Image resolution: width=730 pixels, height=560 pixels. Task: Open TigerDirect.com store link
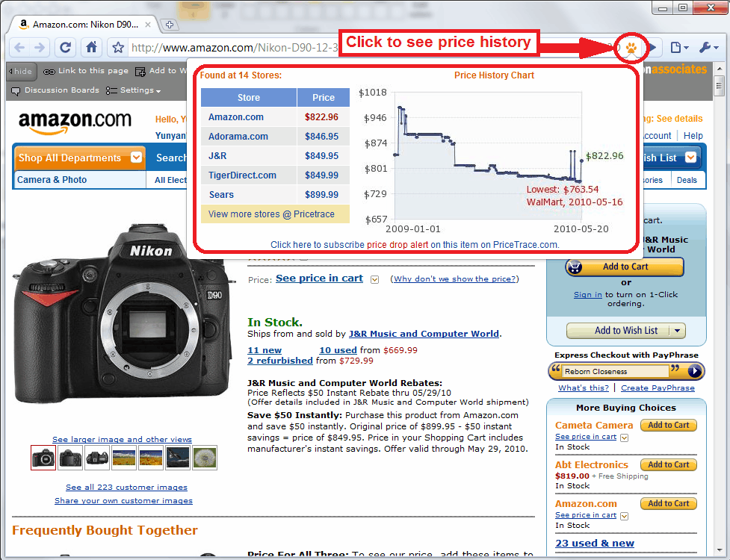pos(242,175)
